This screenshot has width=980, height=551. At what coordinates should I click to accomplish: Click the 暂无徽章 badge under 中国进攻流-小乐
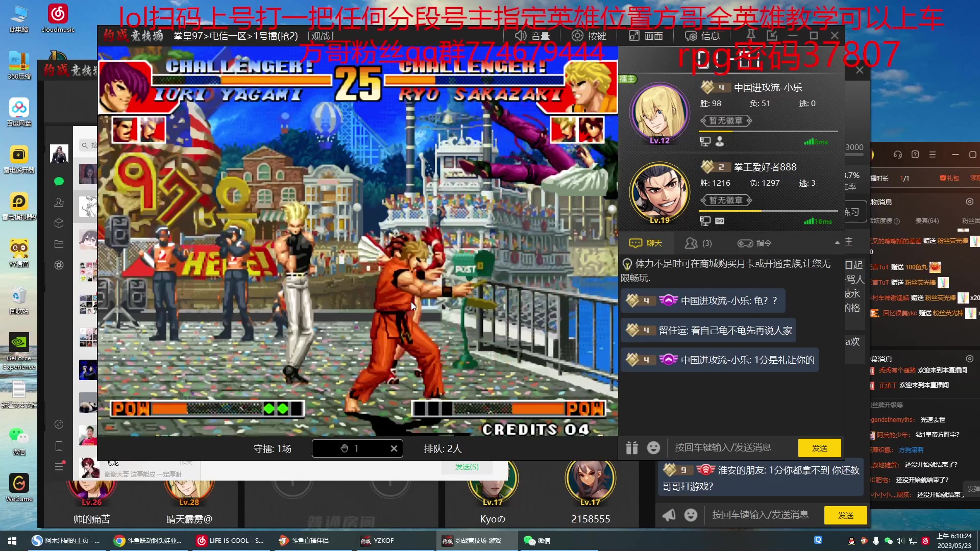[x=726, y=121]
